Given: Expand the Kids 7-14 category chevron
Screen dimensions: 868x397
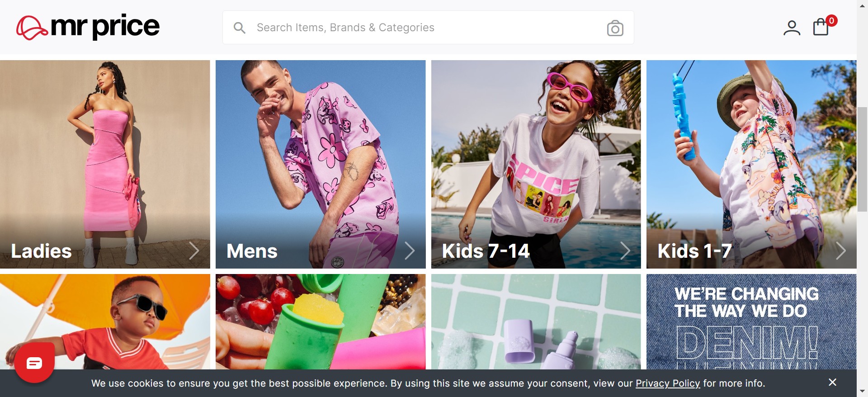Looking at the screenshot, I should coord(625,250).
